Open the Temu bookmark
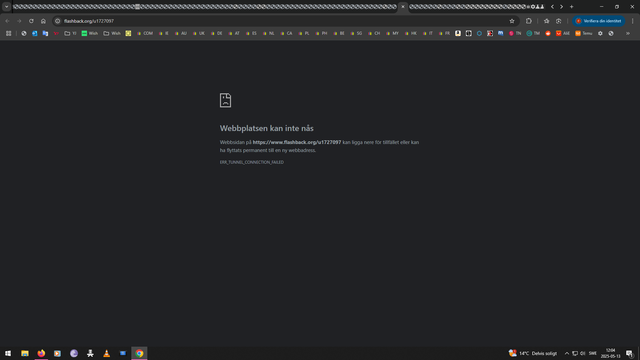 [584, 33]
